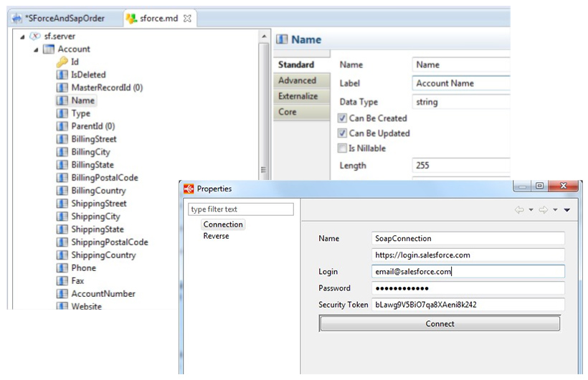This screenshot has width=588, height=380.
Task: Select Connection in Properties list
Action: 223,224
